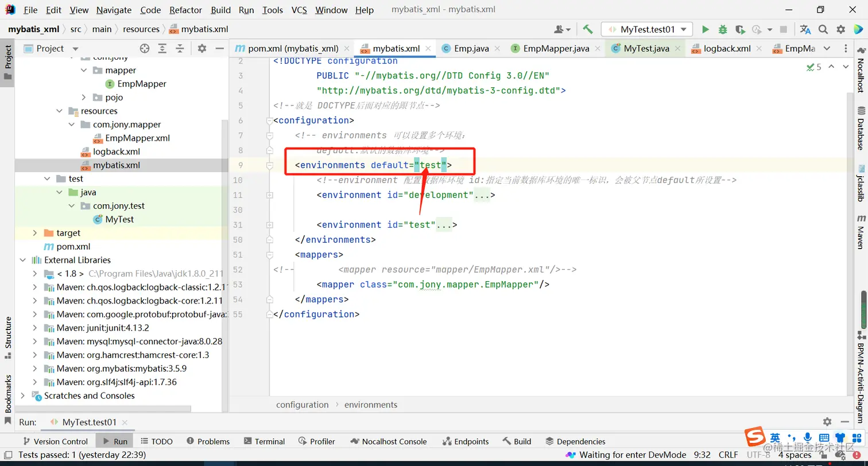
Task: Expand the target folder in the project tree
Action: coord(34,233)
